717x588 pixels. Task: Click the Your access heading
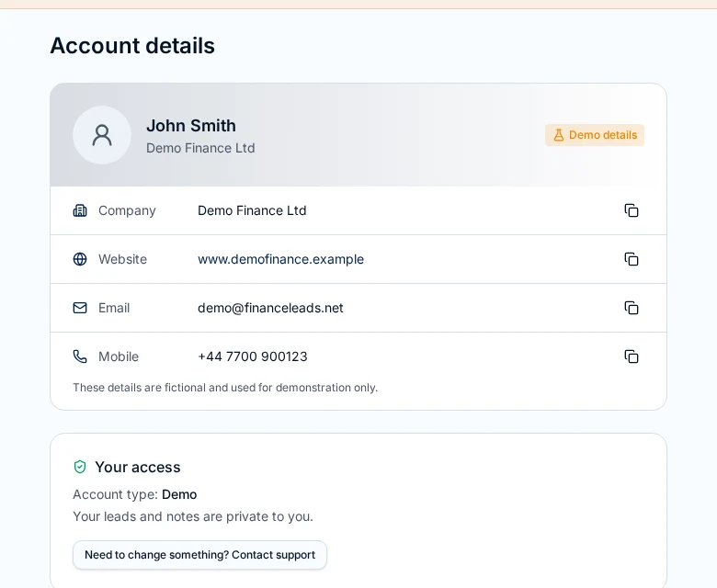click(138, 467)
